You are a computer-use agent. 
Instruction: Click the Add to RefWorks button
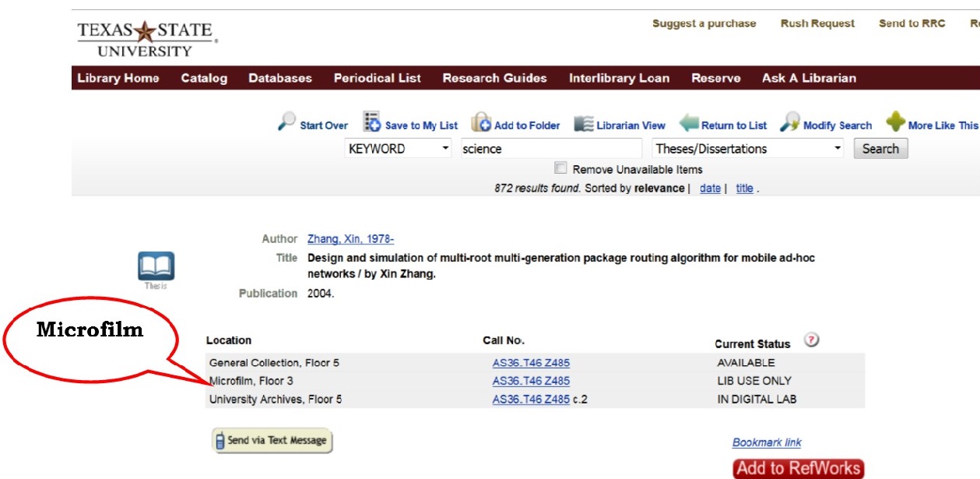pyautogui.click(x=799, y=468)
